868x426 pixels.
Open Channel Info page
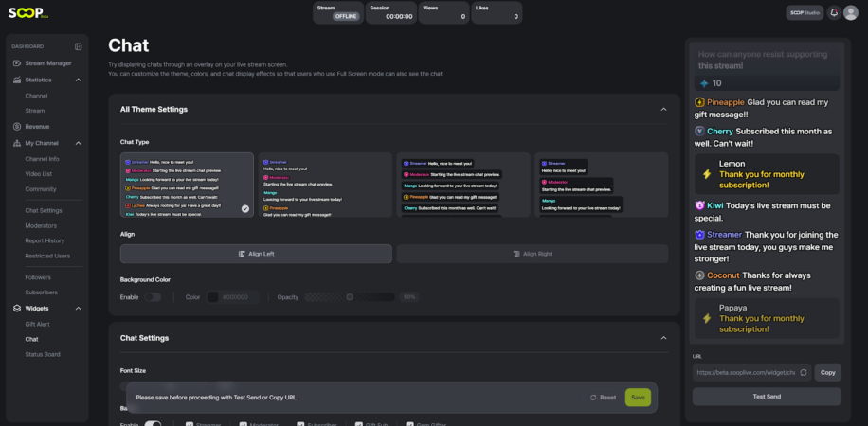[x=42, y=159]
